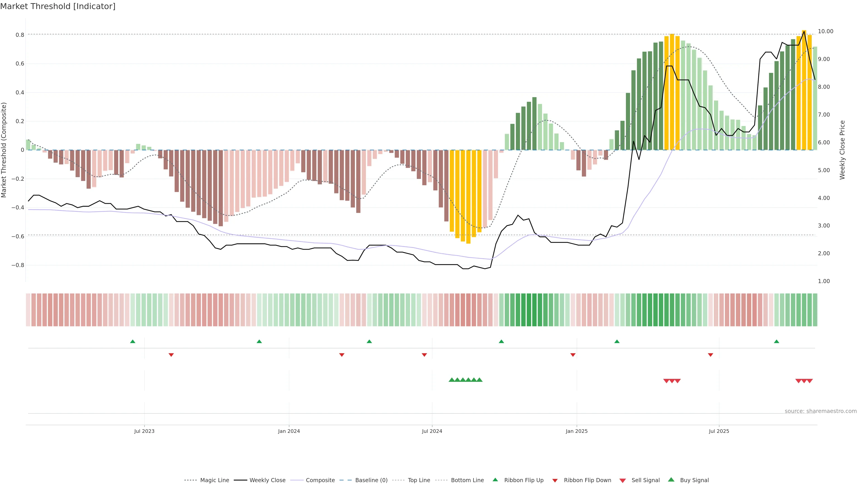Toggle Magic Line in the legend
Viewport: 868px width, 488px height.
click(x=214, y=480)
